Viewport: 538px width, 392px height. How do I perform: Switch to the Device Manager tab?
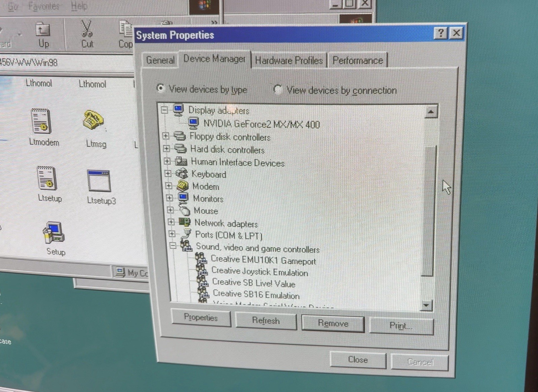215,59
